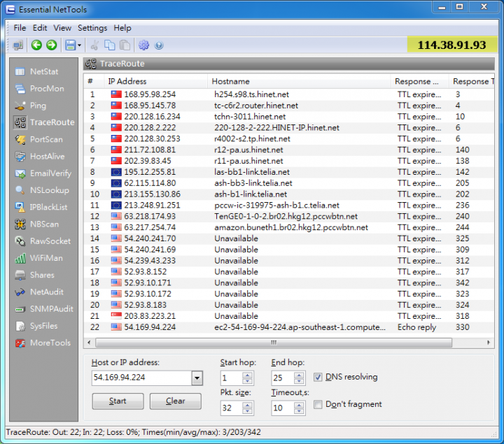Click the local IP 114.38.91.93 display

451,45
